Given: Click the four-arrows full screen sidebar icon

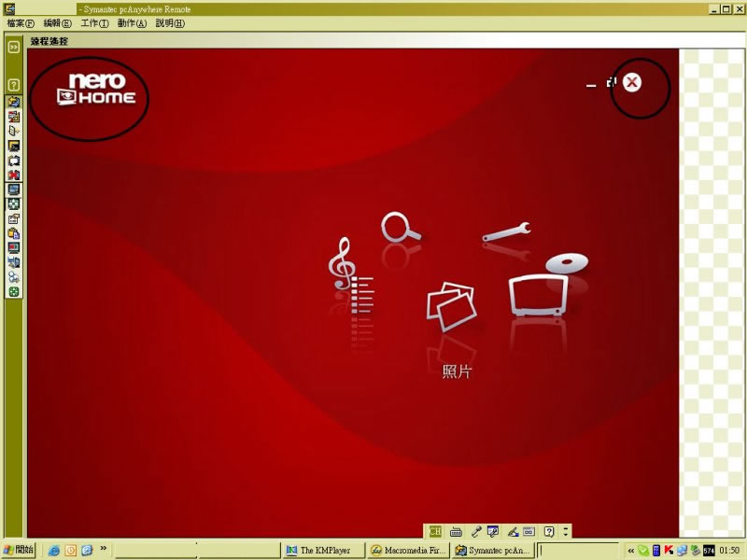Looking at the screenshot, I should click(x=14, y=204).
